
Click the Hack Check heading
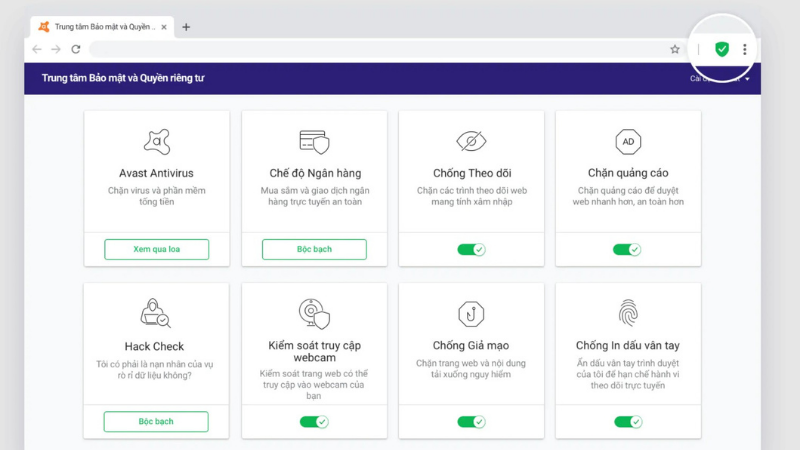coord(154,346)
